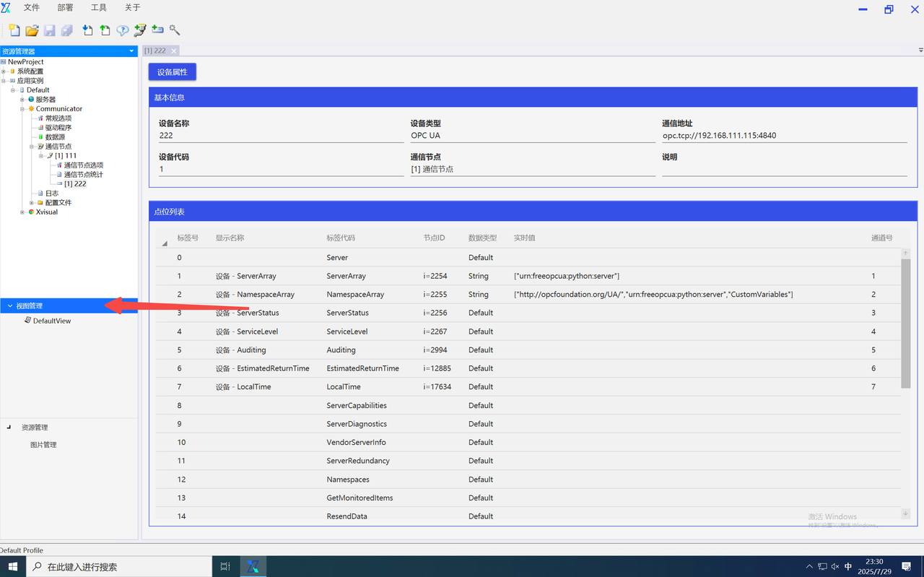Collapse the 视图管理 panel section
This screenshot has width=924, height=577.
click(10, 306)
